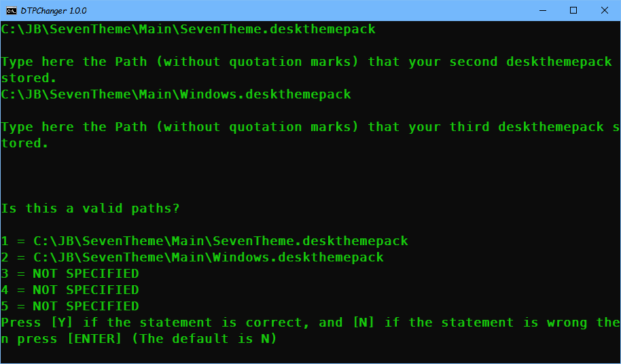Select path entry 2 Windows.deskthemepack

point(192,257)
